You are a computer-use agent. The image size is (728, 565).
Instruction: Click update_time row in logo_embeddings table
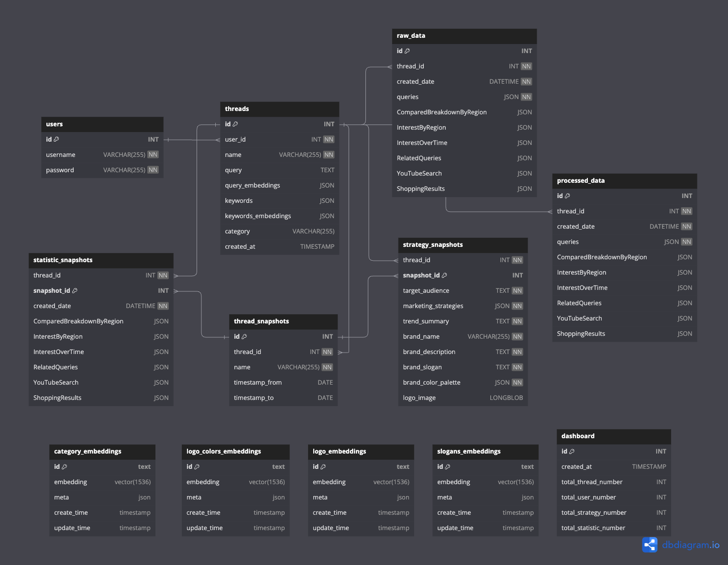click(x=361, y=528)
